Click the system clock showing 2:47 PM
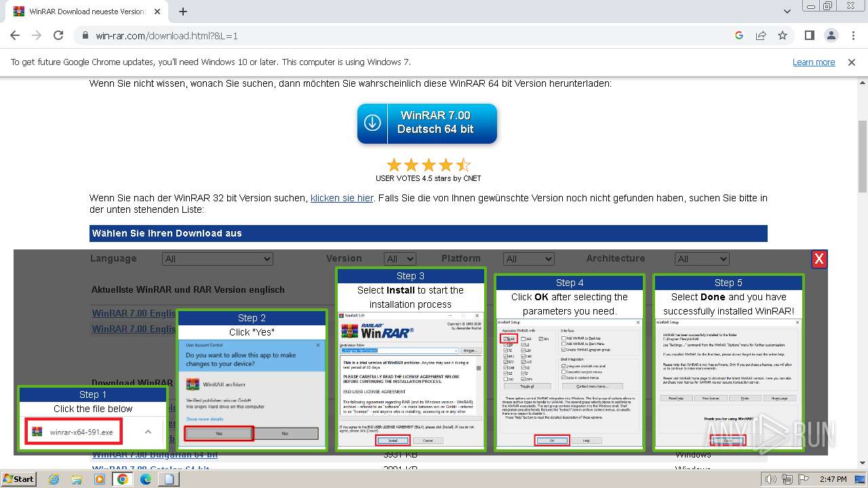This screenshot has height=488, width=868. 832,479
